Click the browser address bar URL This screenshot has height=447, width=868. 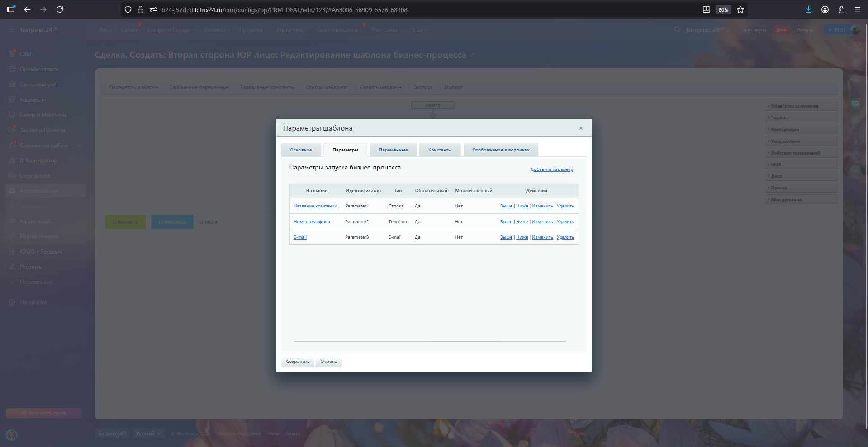[284, 9]
